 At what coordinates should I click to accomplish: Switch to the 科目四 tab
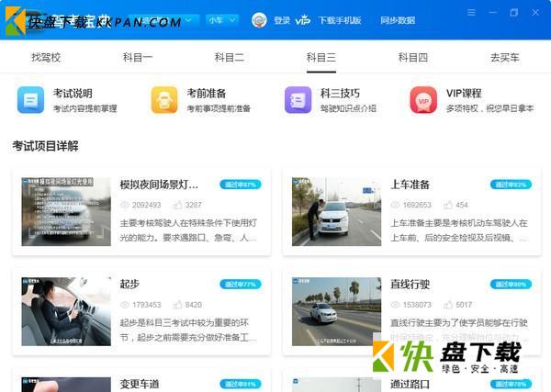pos(413,57)
